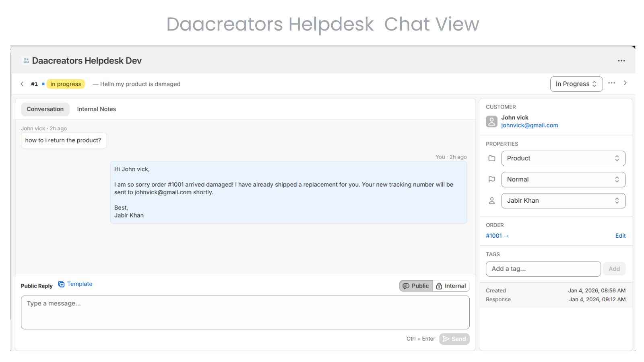Switch to the Internal Notes tab
This screenshot has width=644, height=362.
point(96,109)
